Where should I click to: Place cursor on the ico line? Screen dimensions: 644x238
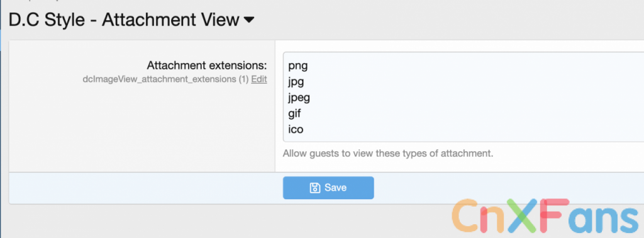pyautogui.click(x=296, y=130)
